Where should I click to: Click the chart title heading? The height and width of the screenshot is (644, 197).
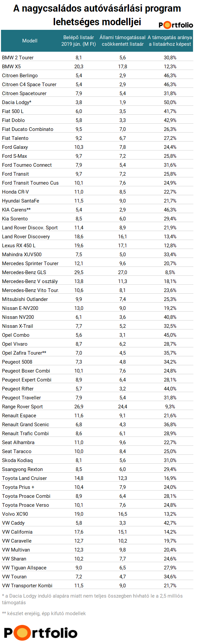pos(97,15)
